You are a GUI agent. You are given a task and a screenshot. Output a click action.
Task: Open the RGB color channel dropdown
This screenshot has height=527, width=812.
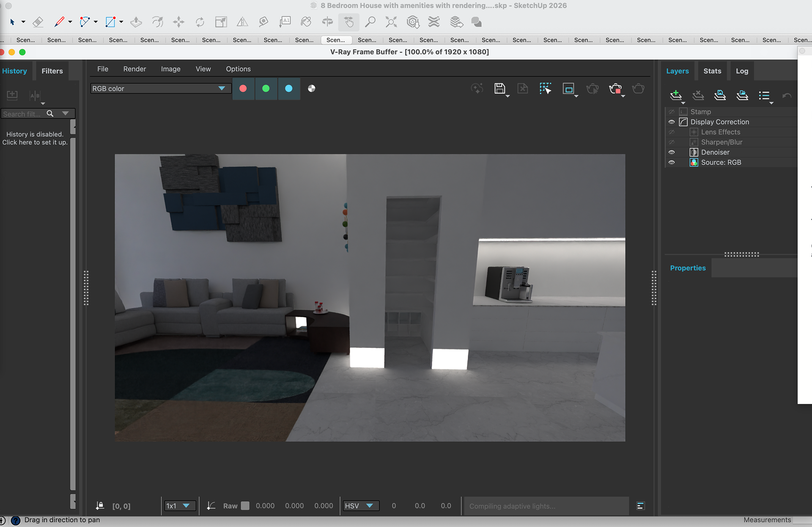coord(160,88)
